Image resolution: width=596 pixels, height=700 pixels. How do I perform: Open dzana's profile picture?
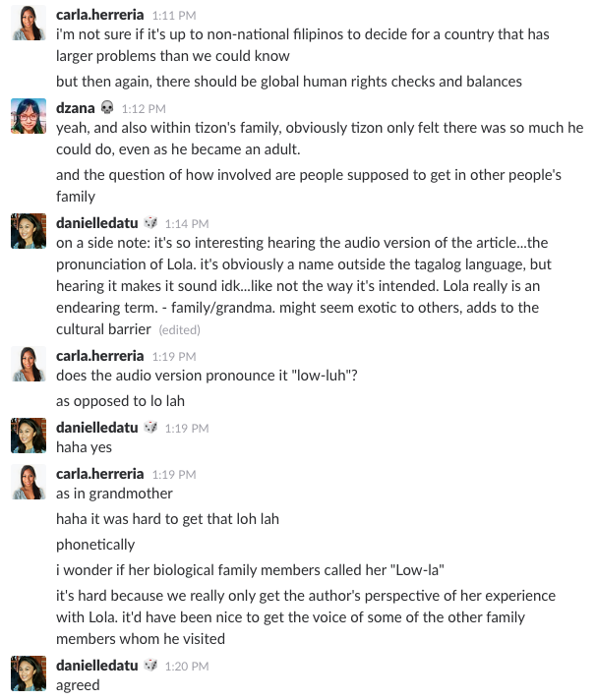click(x=29, y=116)
